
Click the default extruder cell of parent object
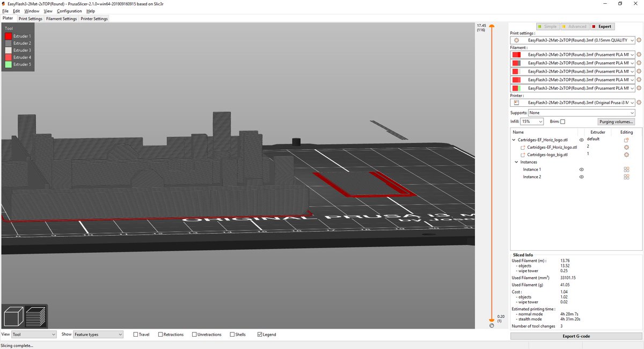tap(593, 139)
